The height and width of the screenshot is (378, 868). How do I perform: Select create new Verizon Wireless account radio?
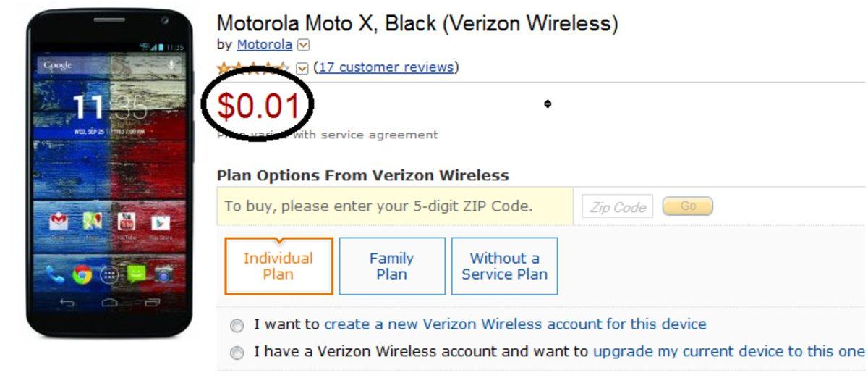pos(237,326)
